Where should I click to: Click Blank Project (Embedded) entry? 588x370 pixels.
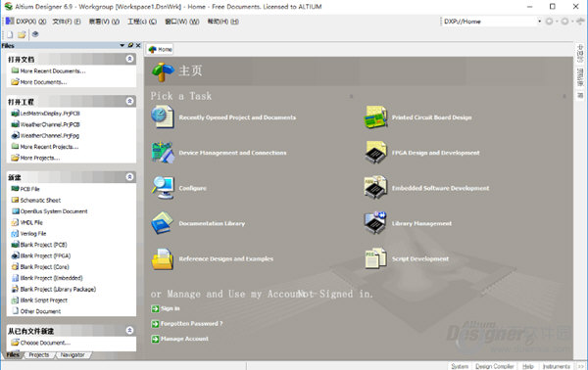tap(51, 278)
